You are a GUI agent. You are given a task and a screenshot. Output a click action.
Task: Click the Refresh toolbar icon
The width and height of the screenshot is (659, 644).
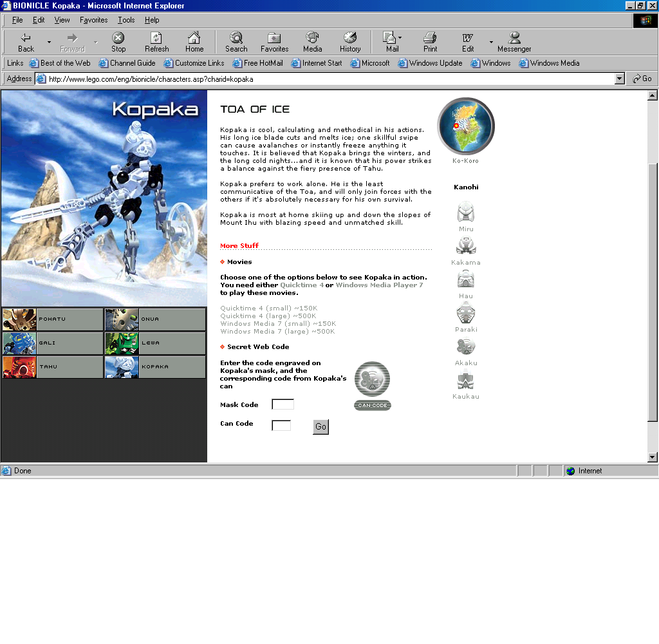click(x=156, y=42)
